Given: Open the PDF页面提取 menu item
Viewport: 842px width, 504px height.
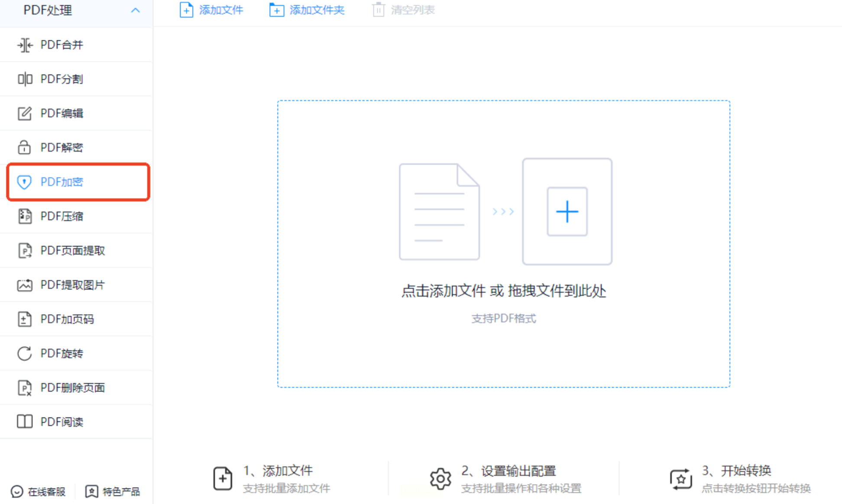Looking at the screenshot, I should [73, 251].
